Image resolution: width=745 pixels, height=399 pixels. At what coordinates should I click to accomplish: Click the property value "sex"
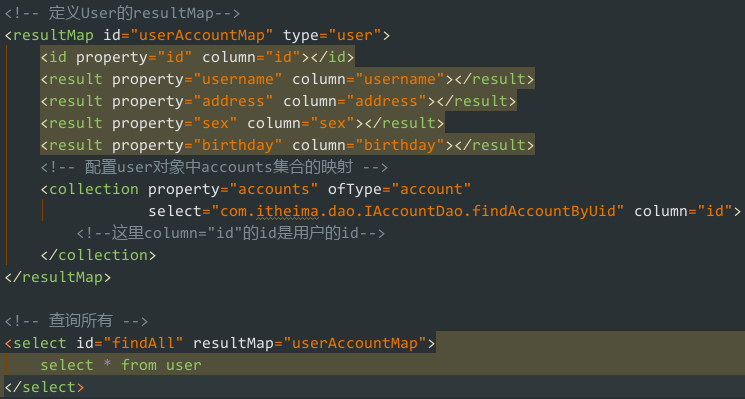215,124
